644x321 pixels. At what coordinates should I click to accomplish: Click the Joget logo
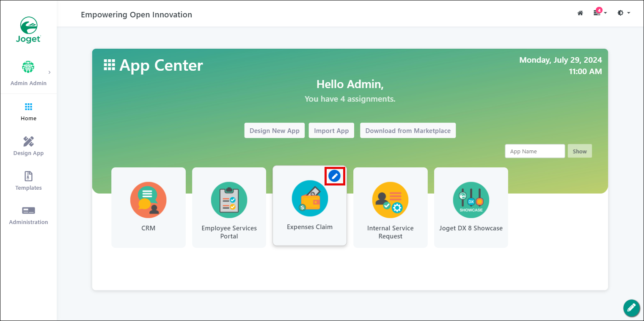click(28, 30)
